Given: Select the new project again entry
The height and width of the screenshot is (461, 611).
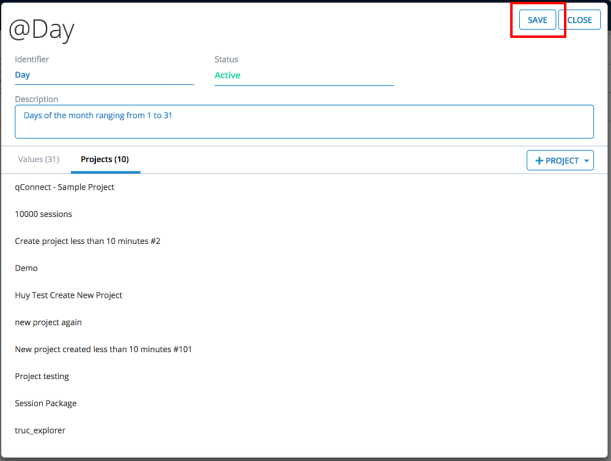Looking at the screenshot, I should [48, 322].
